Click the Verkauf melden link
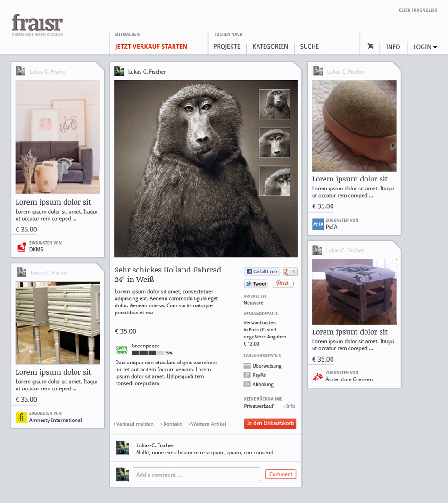 point(134,424)
